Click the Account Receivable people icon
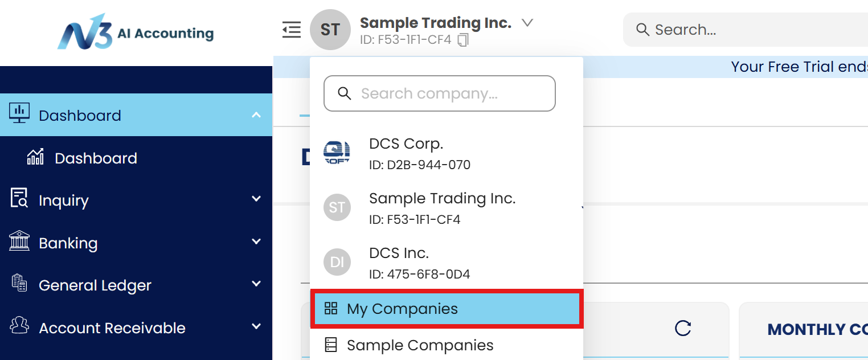The height and width of the screenshot is (360, 868). [19, 326]
